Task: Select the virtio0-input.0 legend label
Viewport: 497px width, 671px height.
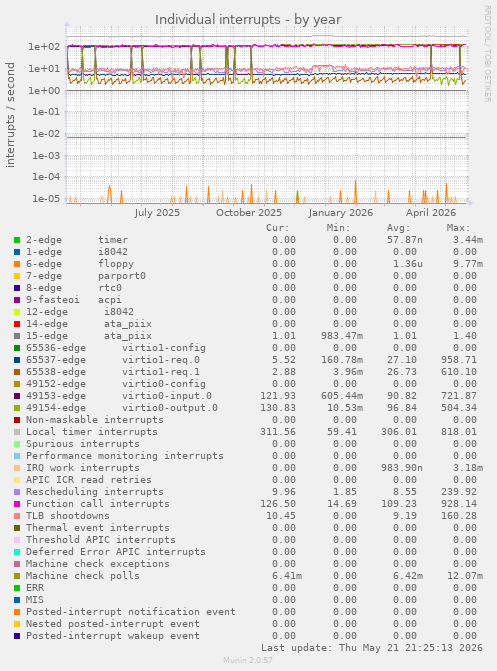Action: 167,396
